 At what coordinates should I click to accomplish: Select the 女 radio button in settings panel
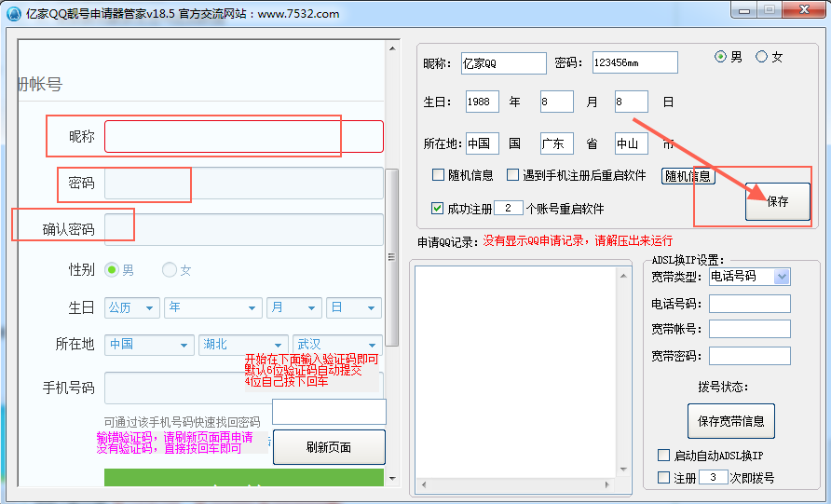pos(762,57)
